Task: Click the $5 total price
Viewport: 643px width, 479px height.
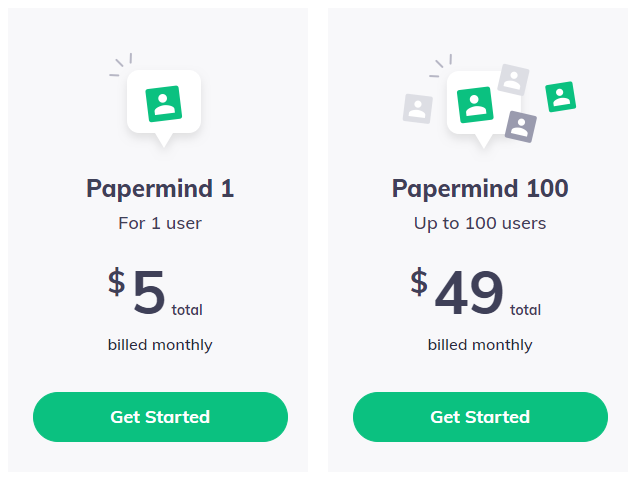Action: 155,292
